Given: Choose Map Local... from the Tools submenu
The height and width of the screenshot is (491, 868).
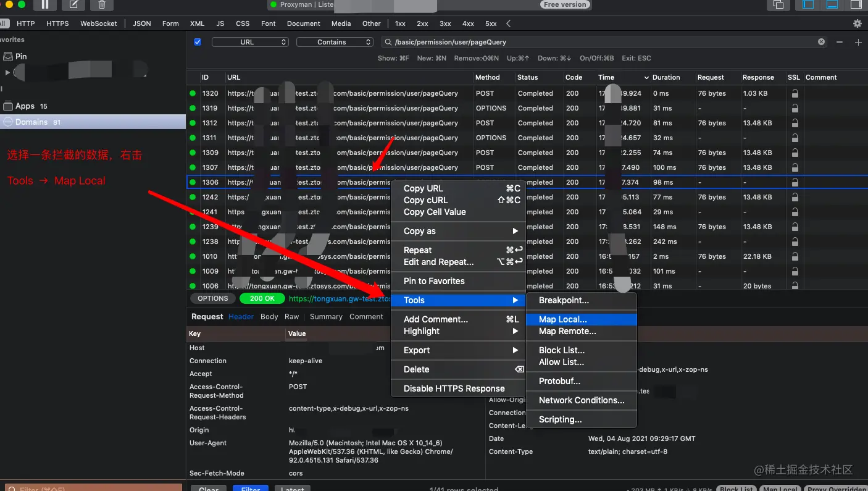Looking at the screenshot, I should (x=562, y=319).
